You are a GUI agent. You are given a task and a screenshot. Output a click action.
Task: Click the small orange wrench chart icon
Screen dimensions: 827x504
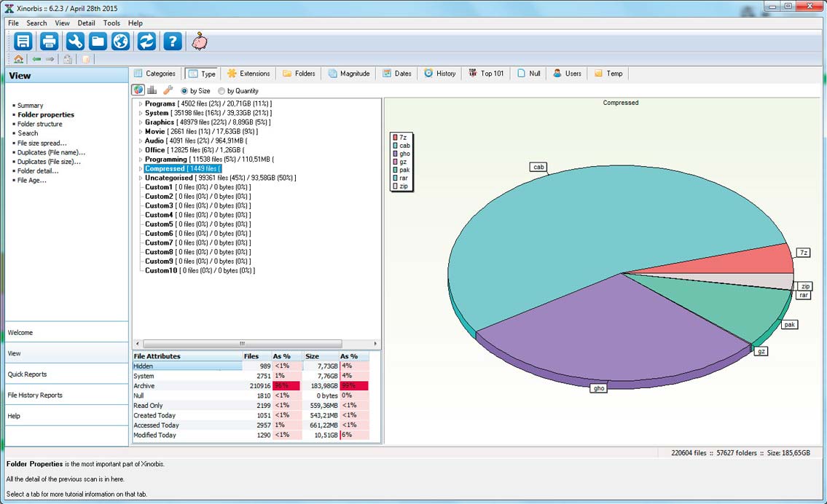[168, 90]
